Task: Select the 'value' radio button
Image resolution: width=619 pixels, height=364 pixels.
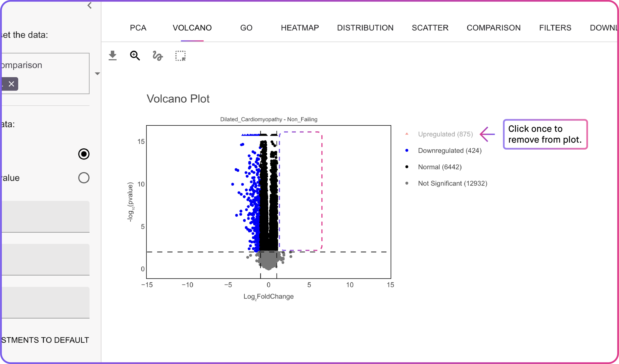Action: [83, 178]
